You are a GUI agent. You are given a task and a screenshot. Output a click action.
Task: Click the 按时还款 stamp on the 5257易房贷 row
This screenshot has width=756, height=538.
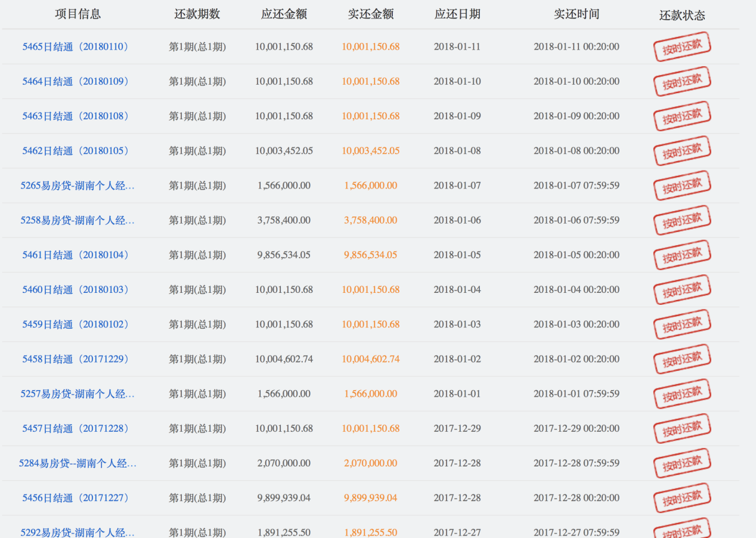click(x=681, y=394)
